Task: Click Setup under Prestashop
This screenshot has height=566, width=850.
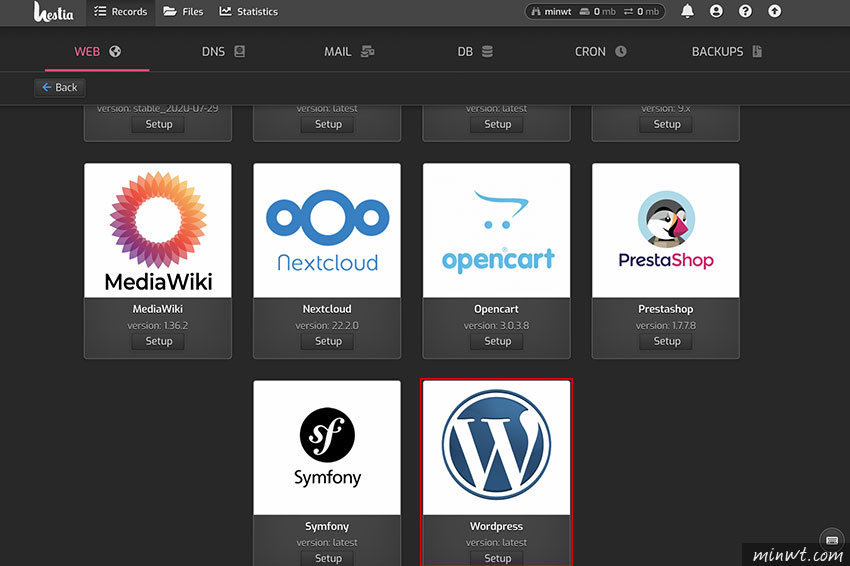Action: point(666,341)
